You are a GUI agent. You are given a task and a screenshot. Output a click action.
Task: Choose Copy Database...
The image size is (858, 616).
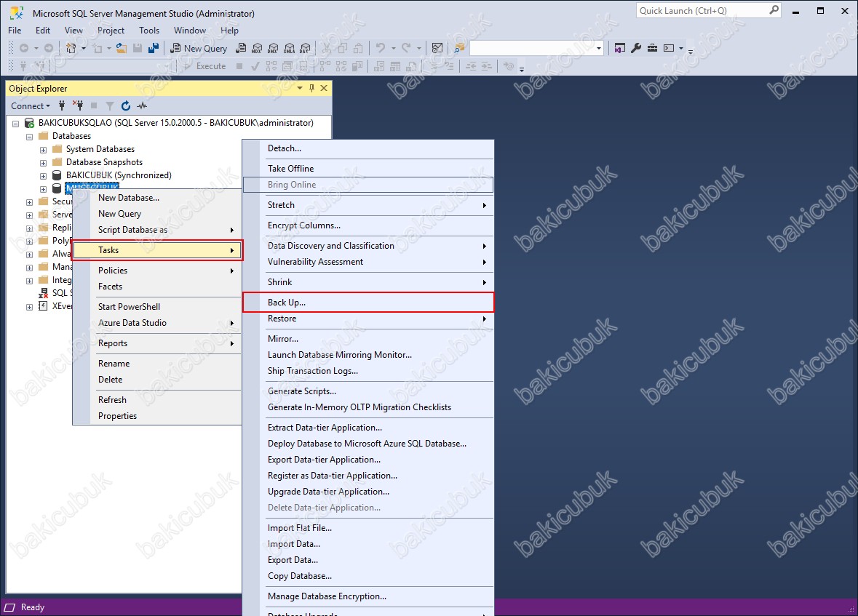368,576
